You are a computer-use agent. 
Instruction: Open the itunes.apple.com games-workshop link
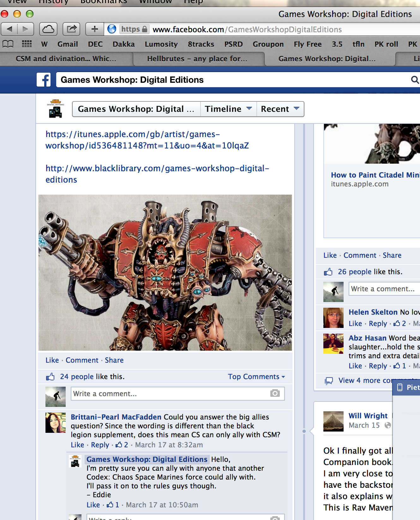click(x=147, y=140)
